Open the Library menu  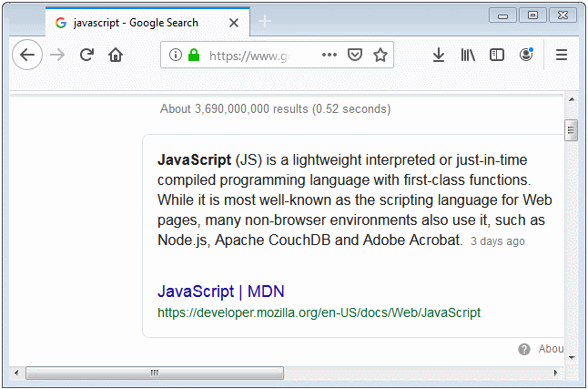[468, 56]
